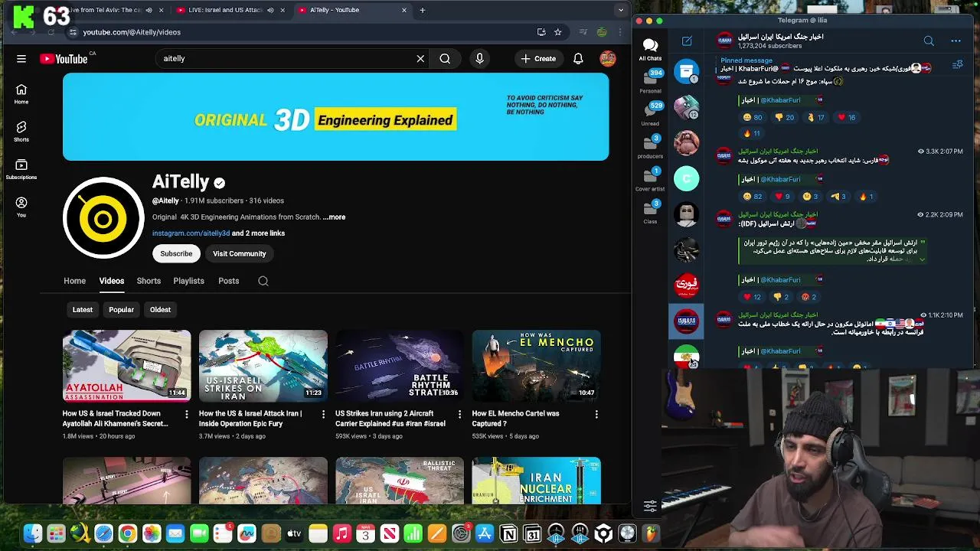Run the YouTube search magnifier button
Image resolution: width=980 pixels, height=551 pixels.
[x=445, y=58]
